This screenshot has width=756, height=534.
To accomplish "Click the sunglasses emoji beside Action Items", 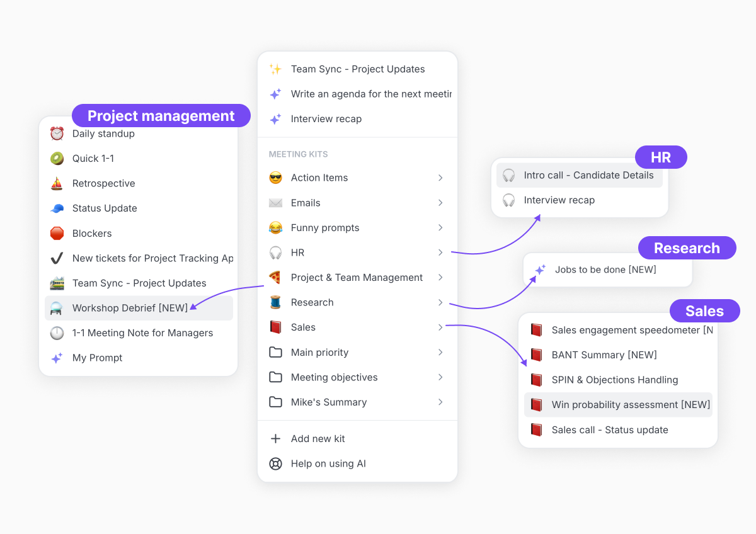I will coord(275,178).
